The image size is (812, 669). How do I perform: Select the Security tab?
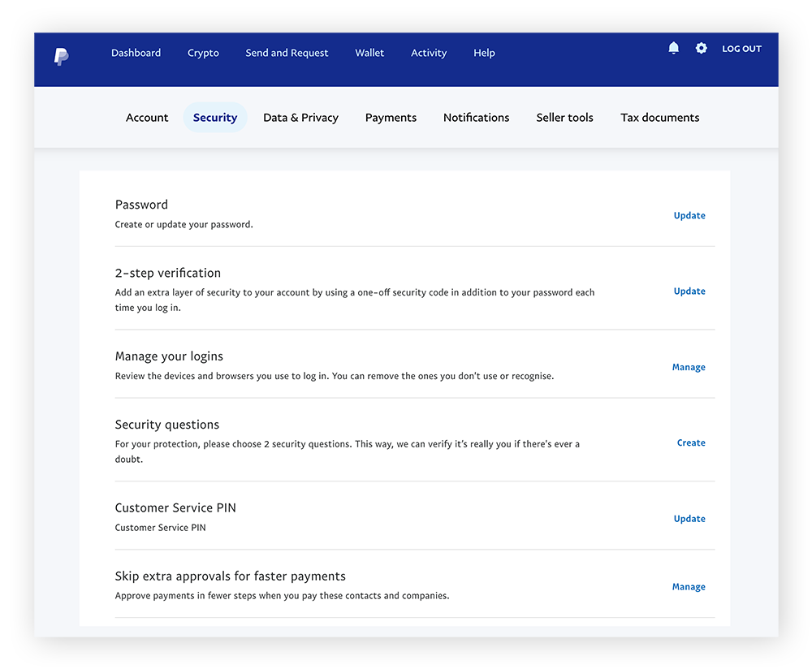(x=215, y=117)
